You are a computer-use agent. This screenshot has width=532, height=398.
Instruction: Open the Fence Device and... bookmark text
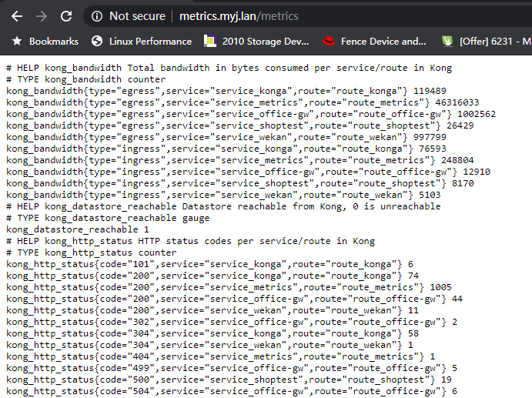point(382,41)
